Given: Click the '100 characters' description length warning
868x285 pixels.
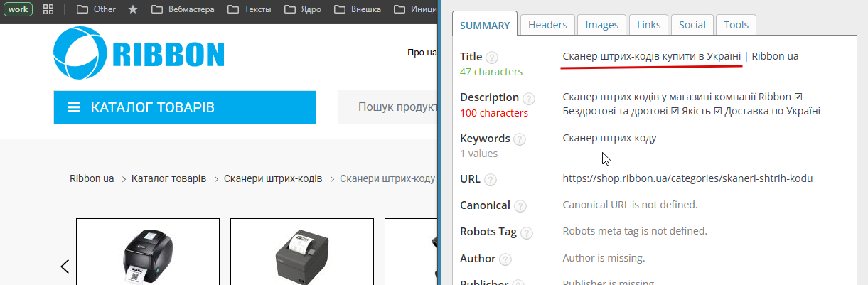Looking at the screenshot, I should click(x=494, y=112).
